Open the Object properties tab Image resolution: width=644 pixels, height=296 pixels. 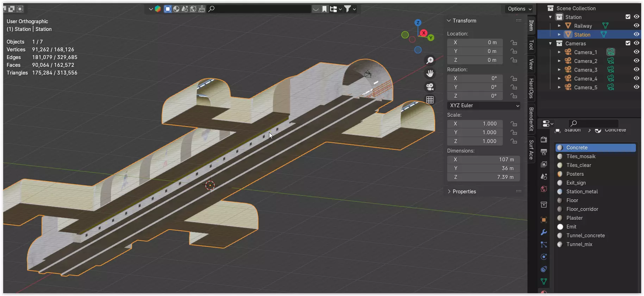(x=544, y=220)
